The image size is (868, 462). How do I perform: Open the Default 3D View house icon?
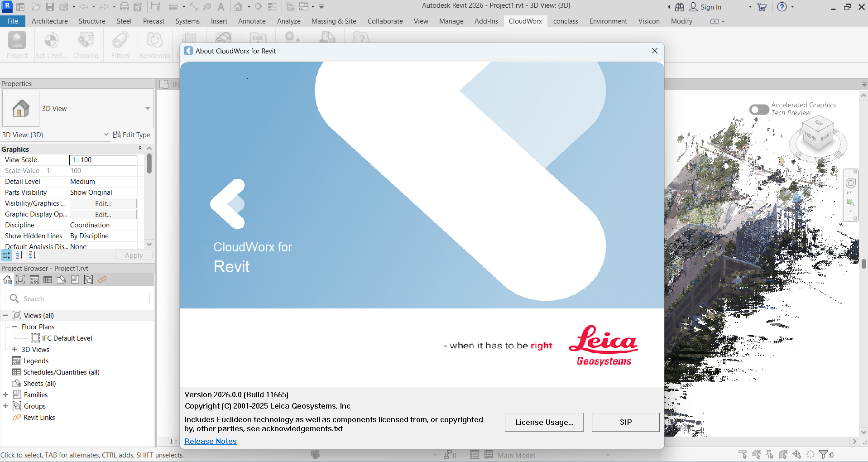(238, 7)
